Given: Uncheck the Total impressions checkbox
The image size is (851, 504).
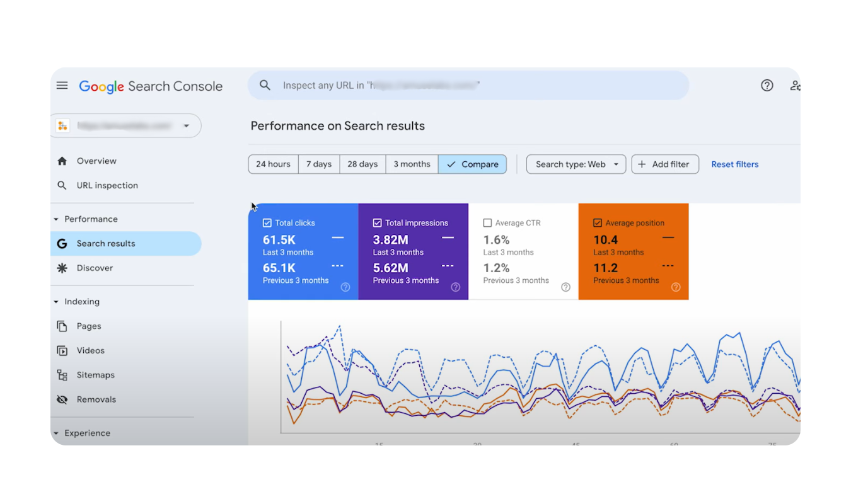Looking at the screenshot, I should (377, 222).
